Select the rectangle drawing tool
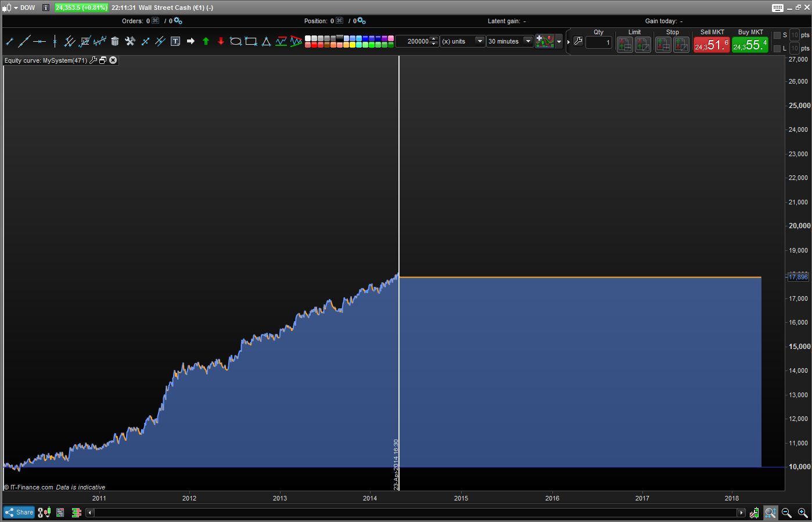This screenshot has height=522, width=812. (251, 41)
